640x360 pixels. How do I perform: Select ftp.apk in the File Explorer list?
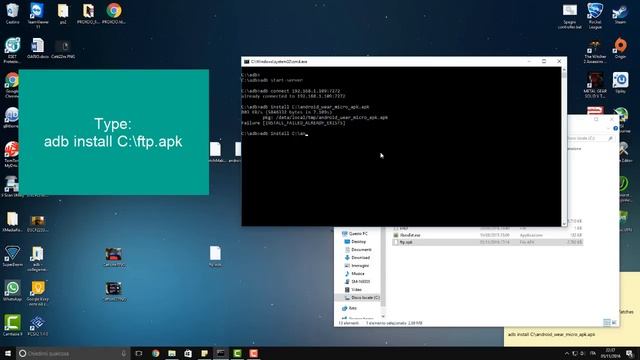pos(487,242)
